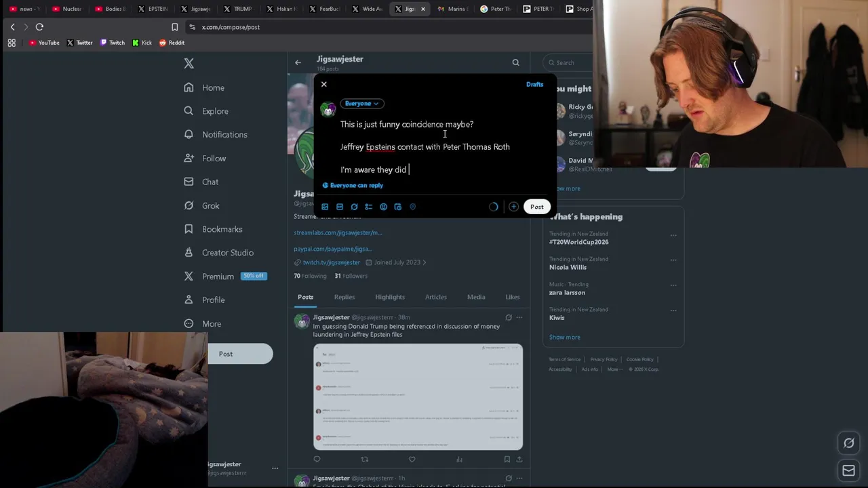
Task: Open the Everyone audience dropdown
Action: 362,104
